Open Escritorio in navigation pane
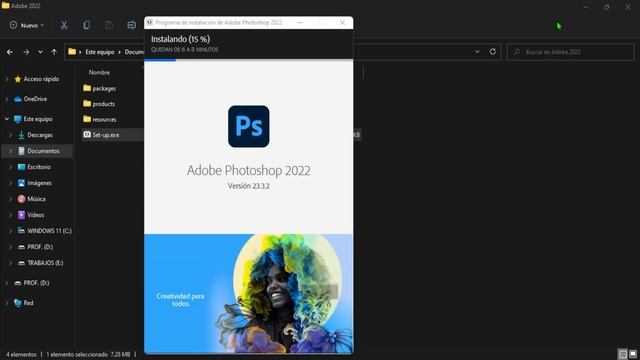 click(39, 167)
